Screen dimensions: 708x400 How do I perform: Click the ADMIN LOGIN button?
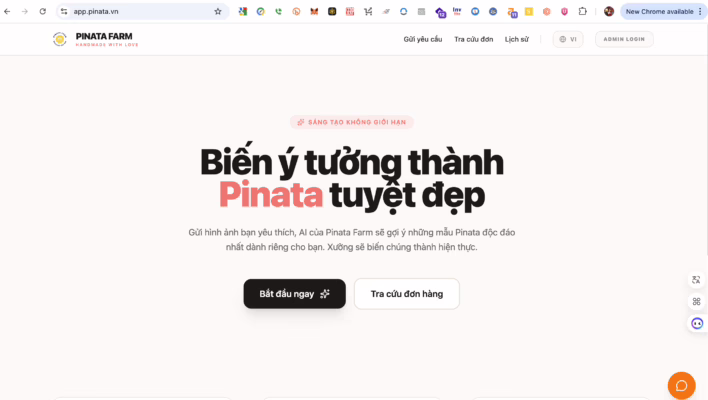pyautogui.click(x=624, y=39)
